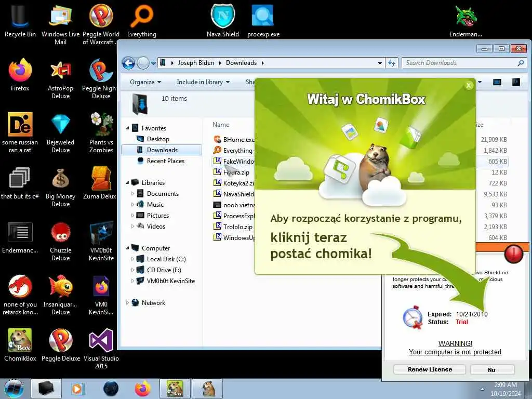Image resolution: width=532 pixels, height=399 pixels.
Task: Collapse the Favorites tree group
Action: point(128,128)
